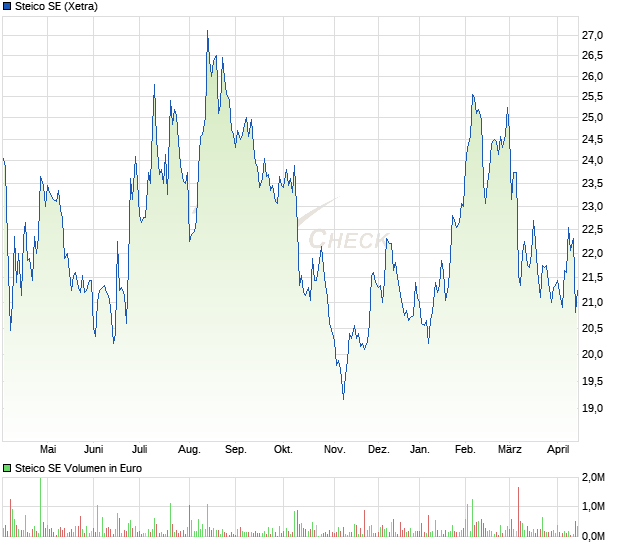The image size is (620, 546).
Task: Click the August price peak above 27
Action: (208, 31)
